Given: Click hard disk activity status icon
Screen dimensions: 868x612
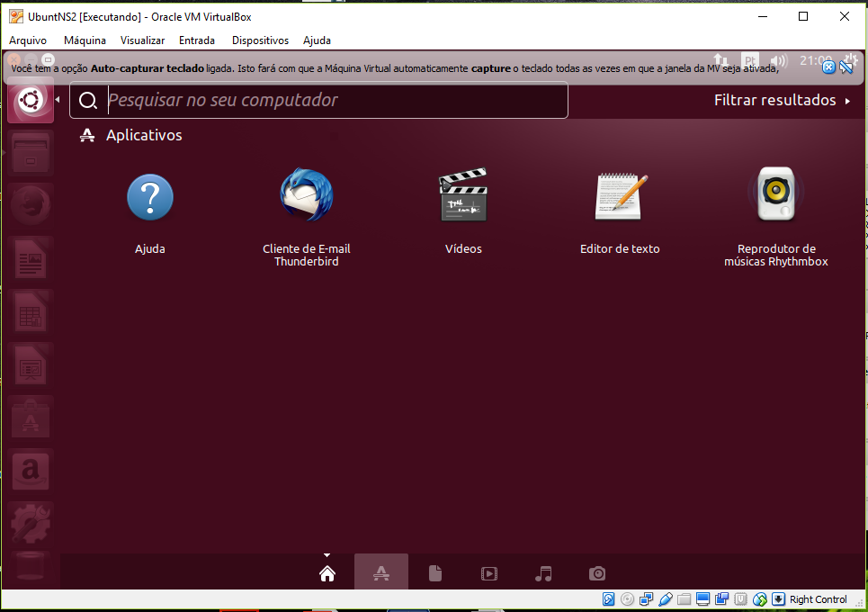Looking at the screenshot, I should click(608, 599).
